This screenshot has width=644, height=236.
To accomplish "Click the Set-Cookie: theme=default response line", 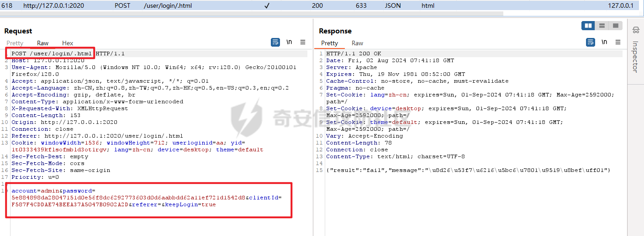I will click(445, 125).
